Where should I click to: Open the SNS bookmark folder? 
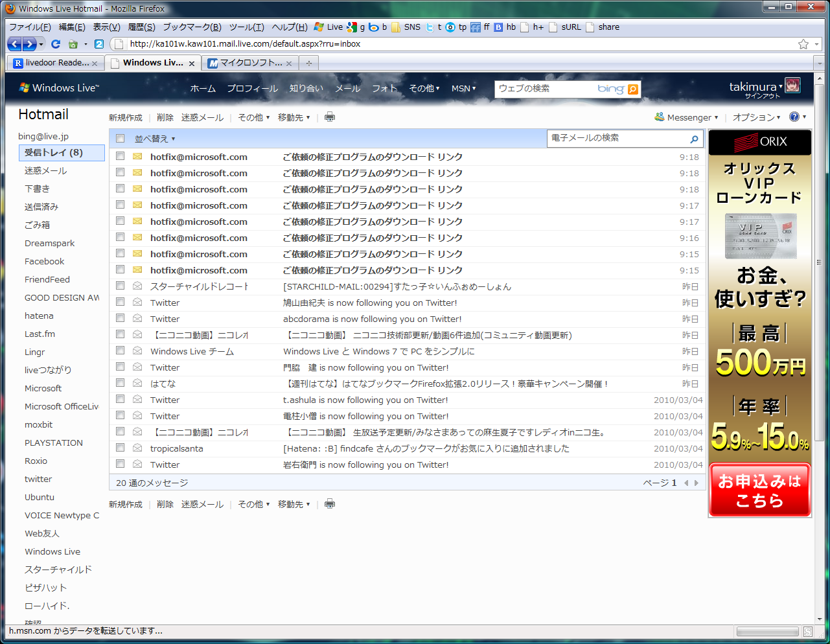[406, 27]
